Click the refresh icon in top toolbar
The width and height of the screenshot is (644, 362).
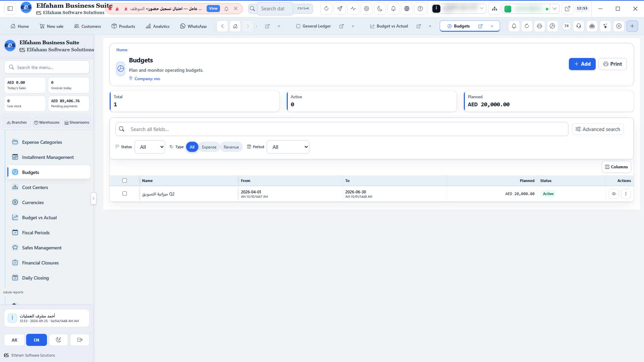pos(326,9)
